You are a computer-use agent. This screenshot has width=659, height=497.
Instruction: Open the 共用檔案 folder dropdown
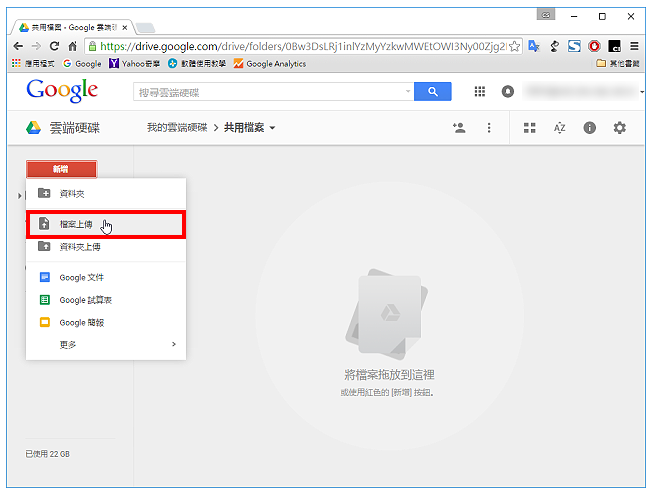(x=250, y=128)
